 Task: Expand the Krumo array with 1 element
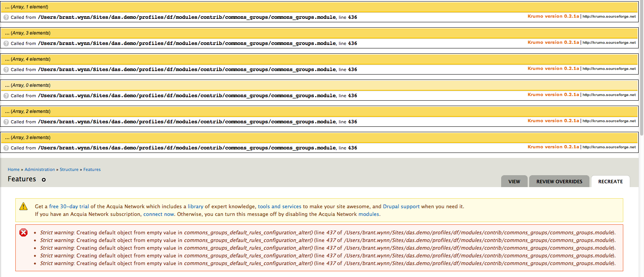point(27,7)
